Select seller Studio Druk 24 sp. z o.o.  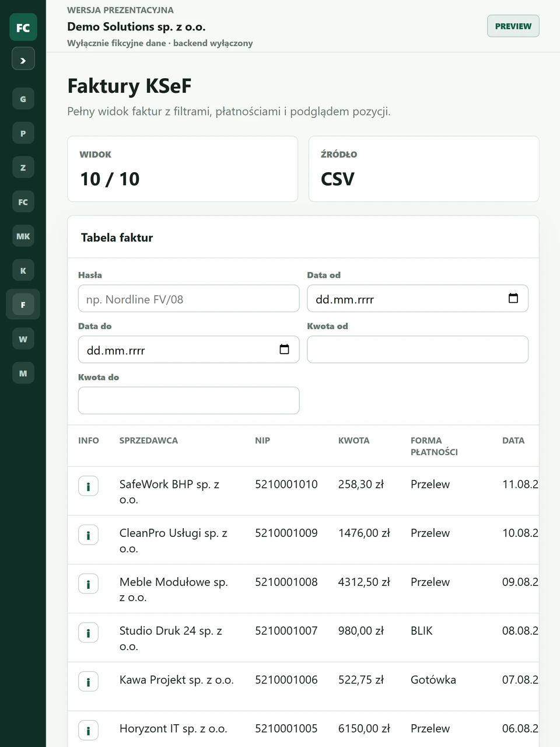[171, 638]
